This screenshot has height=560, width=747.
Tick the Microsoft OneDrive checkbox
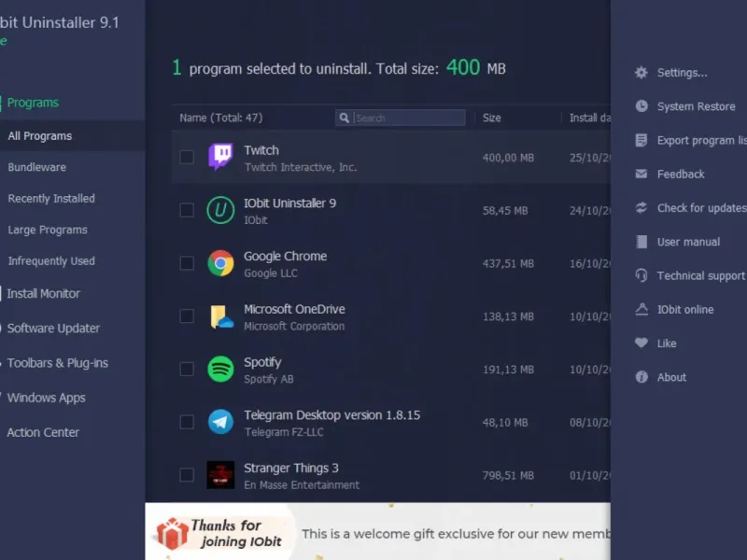click(x=187, y=316)
